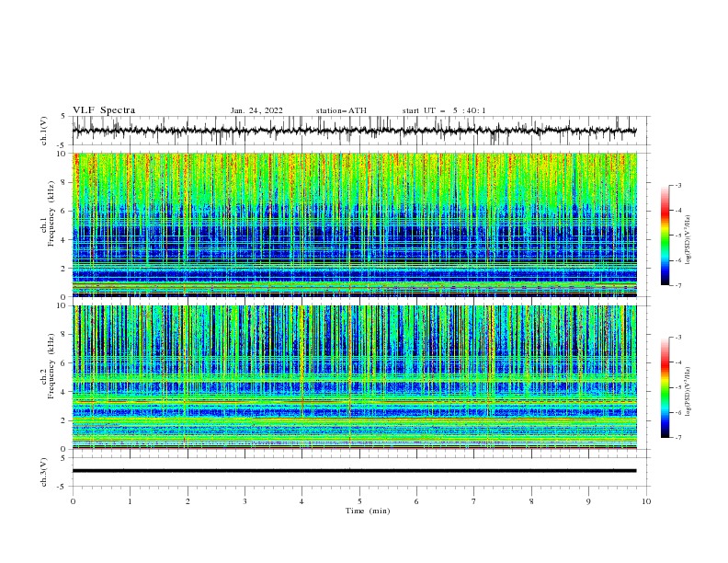Click the lower "log(PSD)(V²/Hz)" colorbar caption
Image resolution: width=728 pixels, height=563 pixels.
pos(688,392)
